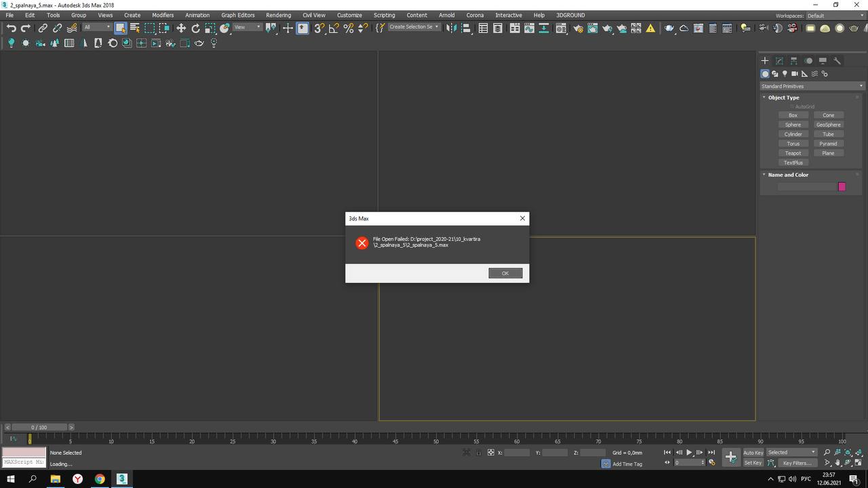
Task: Open the Workspaces Default dropdown
Action: (835, 16)
